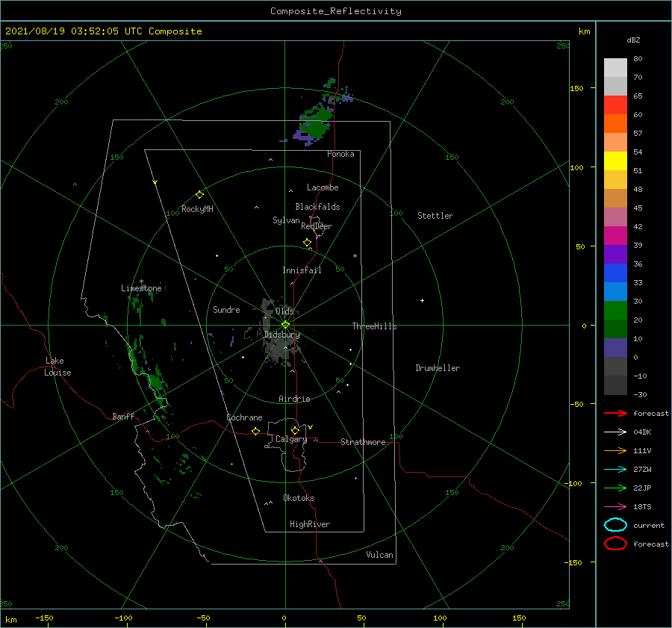The image size is (672, 628).
Task: Click the white plus marker east of ThreeHills
Action: (422, 300)
